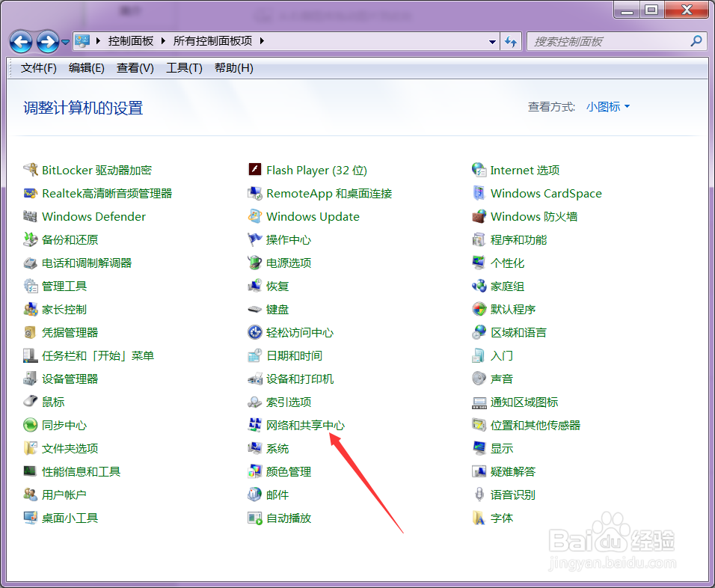Open Flash Player (32 位) settings

pyautogui.click(x=317, y=170)
